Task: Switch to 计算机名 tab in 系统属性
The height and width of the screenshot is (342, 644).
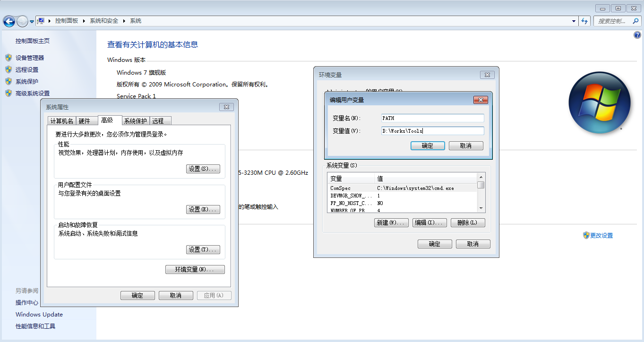Action: click(x=62, y=121)
